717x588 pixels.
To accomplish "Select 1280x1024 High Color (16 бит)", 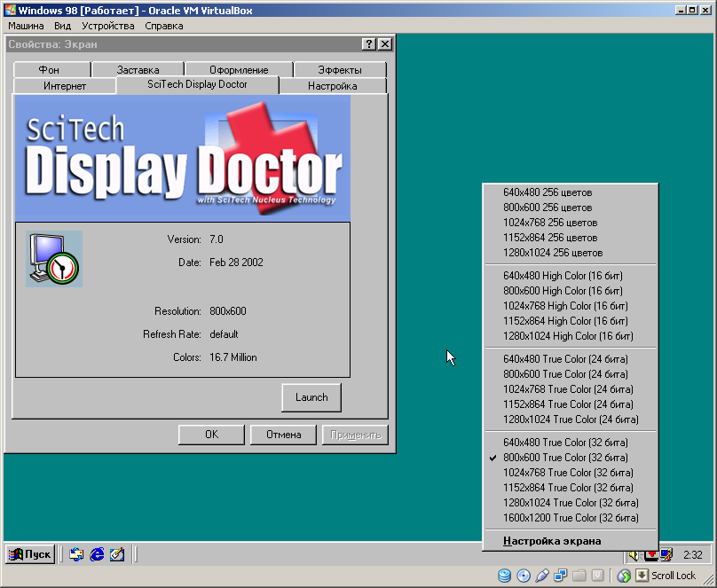I will pos(571,336).
